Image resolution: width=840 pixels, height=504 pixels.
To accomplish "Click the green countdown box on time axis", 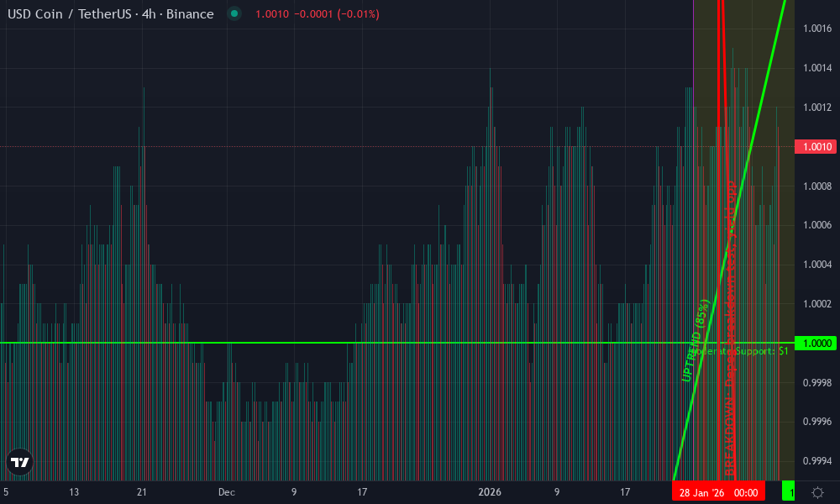I will (x=788, y=491).
